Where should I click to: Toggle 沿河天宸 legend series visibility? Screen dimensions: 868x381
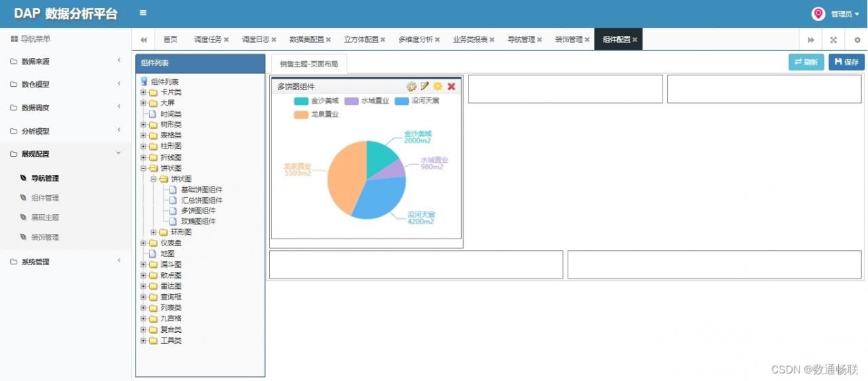click(x=417, y=101)
